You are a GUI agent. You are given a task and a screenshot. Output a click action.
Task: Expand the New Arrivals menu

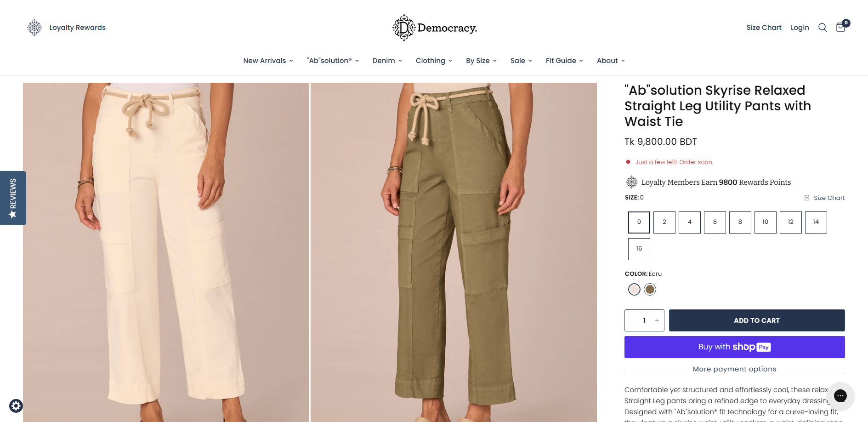268,61
